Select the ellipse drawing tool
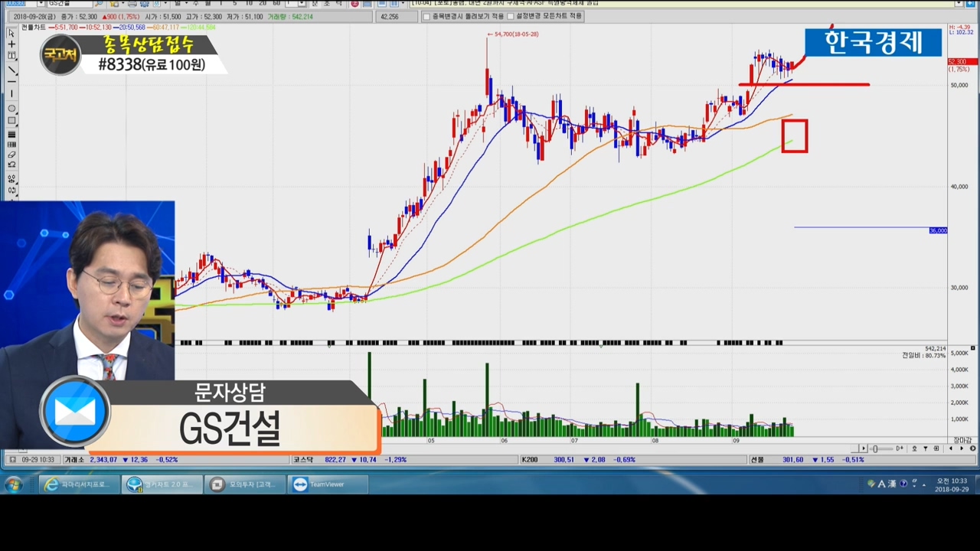Viewport: 980px width, 551px height. pyautogui.click(x=11, y=109)
